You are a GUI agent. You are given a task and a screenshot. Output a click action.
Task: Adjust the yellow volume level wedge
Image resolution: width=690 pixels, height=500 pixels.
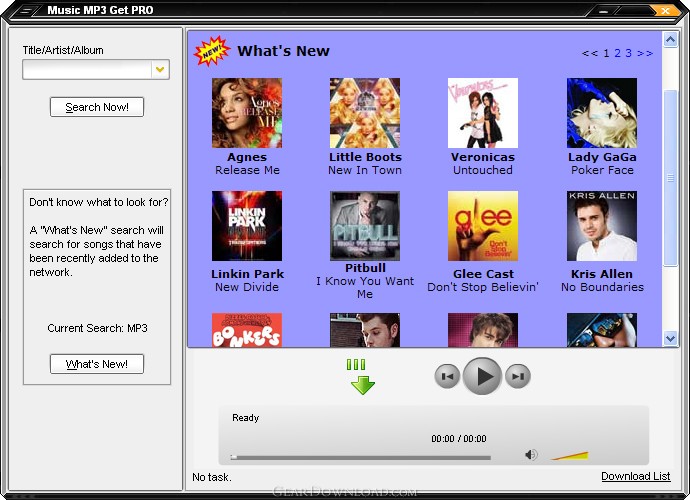click(x=569, y=456)
